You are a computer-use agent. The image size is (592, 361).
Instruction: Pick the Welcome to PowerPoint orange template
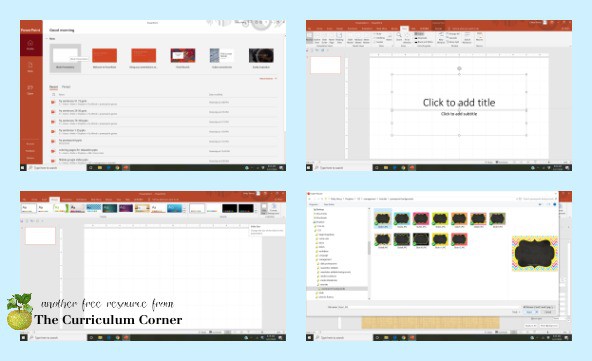[105, 57]
